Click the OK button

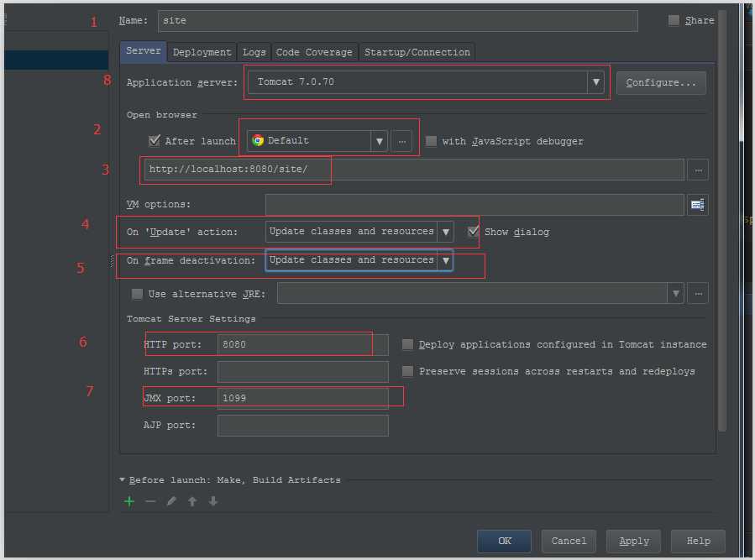tap(504, 542)
